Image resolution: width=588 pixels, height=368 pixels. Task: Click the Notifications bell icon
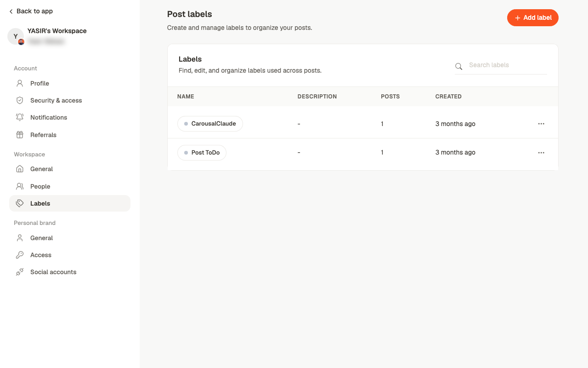pyautogui.click(x=20, y=117)
